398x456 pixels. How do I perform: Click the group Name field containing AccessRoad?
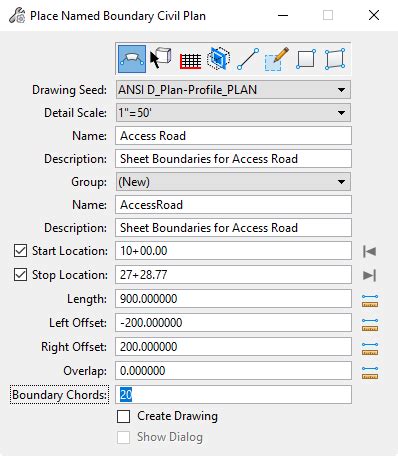(x=233, y=205)
